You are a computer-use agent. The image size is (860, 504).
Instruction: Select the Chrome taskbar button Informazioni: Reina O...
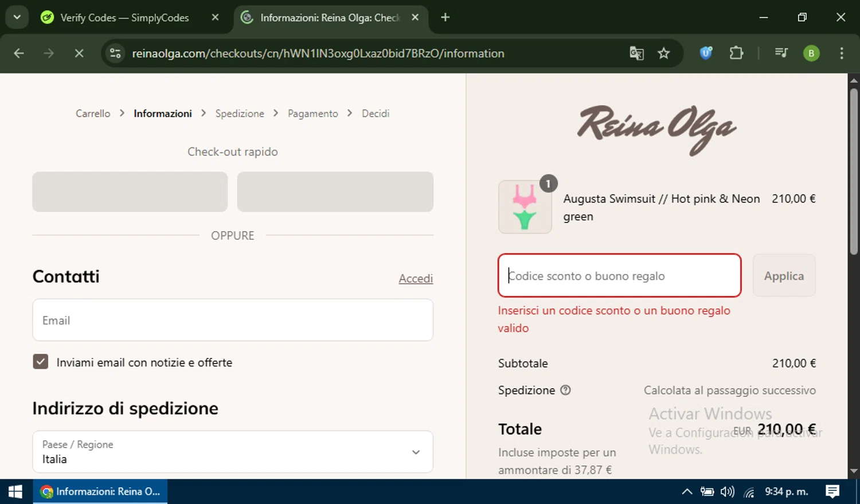point(100,491)
